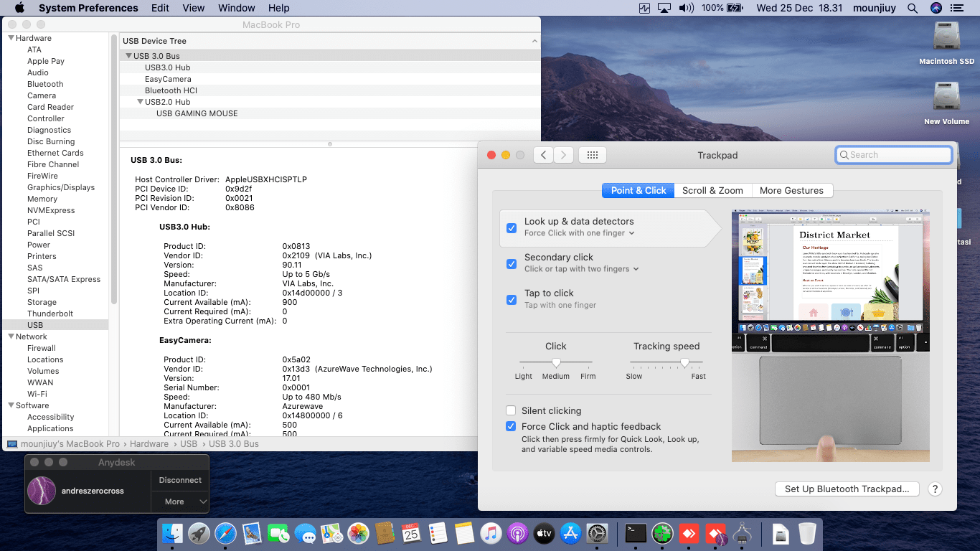The width and height of the screenshot is (980, 551).
Task: Open Macintosh SSD drive on desktop
Action: [947, 43]
